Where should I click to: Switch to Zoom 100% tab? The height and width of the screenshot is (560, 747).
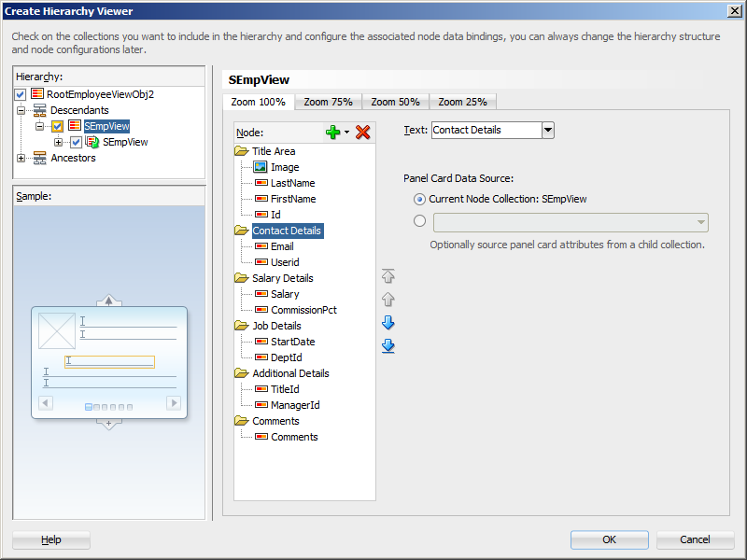pos(259,102)
